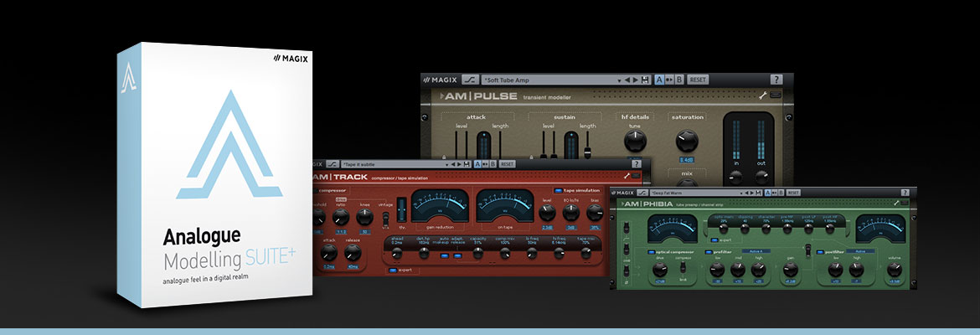The width and height of the screenshot is (980, 335).
Task: Toggle expert mode in AM Track
Action: pos(393,270)
